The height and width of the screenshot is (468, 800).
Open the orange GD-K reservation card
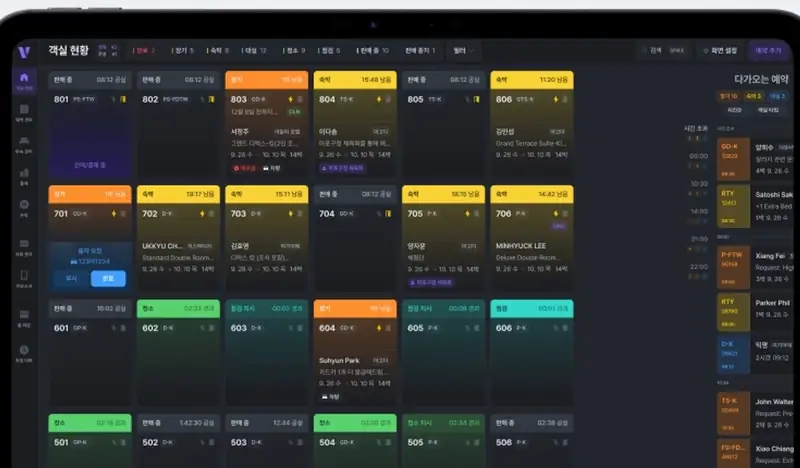coord(733,158)
